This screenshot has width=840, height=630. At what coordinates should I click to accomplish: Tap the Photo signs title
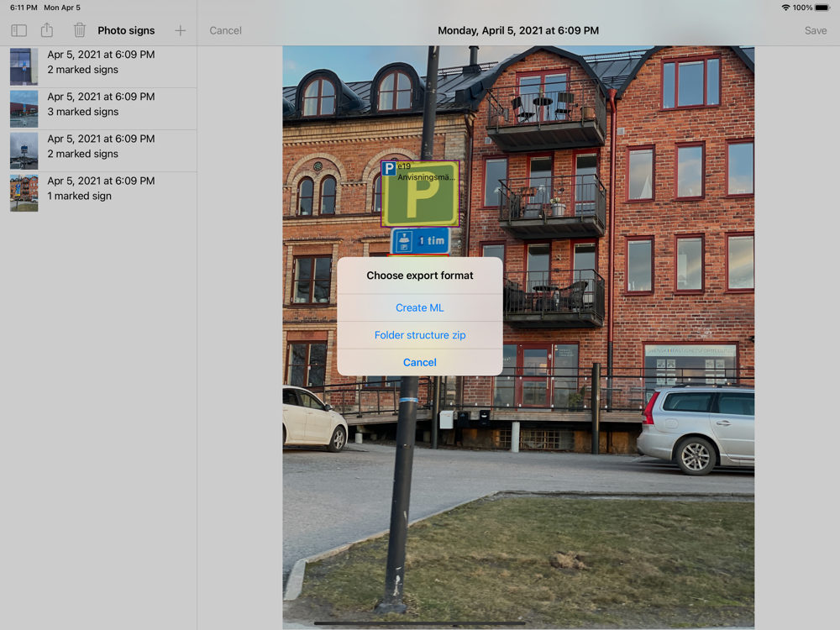point(126,30)
